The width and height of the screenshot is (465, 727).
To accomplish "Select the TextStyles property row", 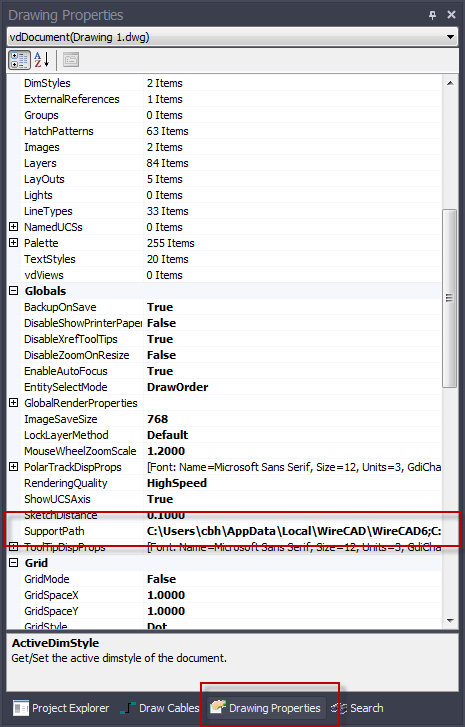I will click(x=224, y=259).
